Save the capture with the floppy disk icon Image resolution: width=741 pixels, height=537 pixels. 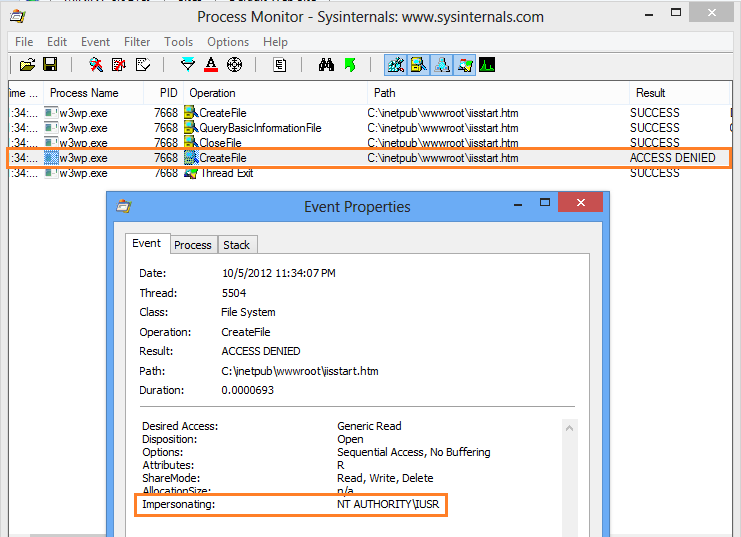[50, 64]
